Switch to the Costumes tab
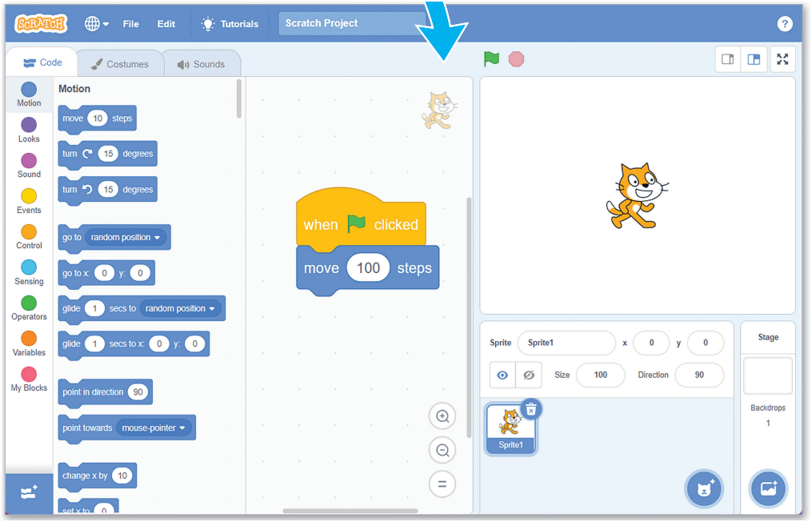 point(120,64)
